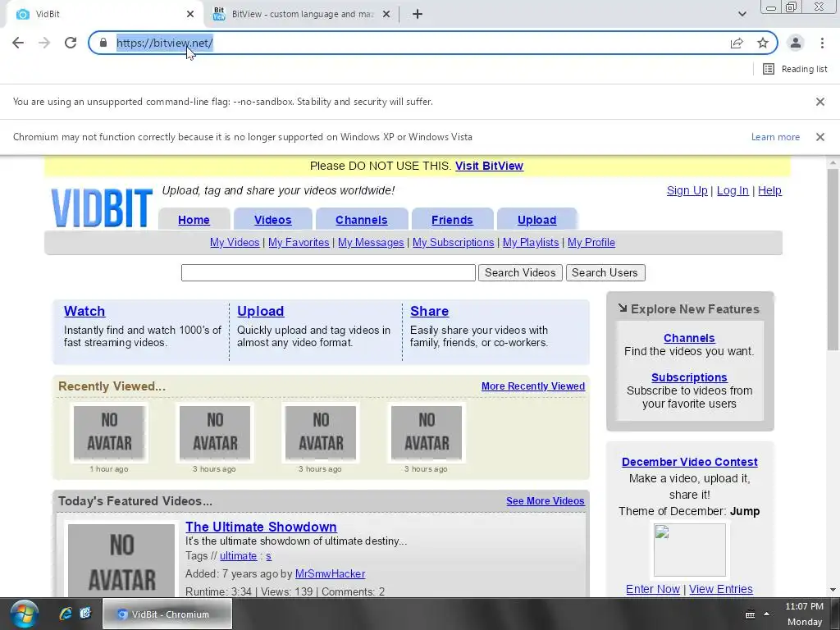840x630 pixels.
Task: Select the VidBit browser tab
Action: pos(105,14)
